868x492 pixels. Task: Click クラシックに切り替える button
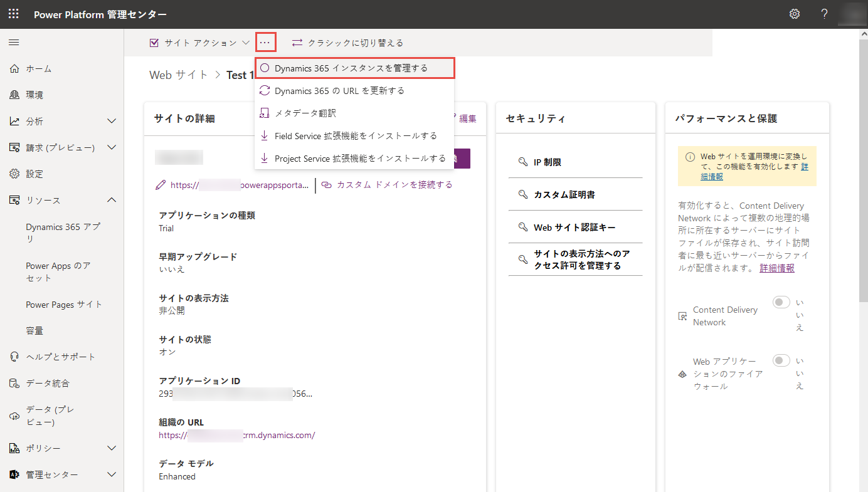point(347,43)
